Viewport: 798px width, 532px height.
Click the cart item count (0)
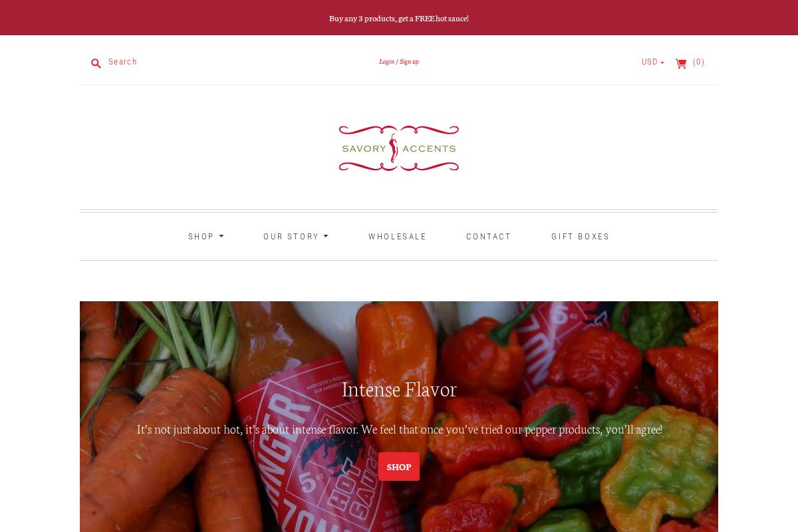tap(698, 62)
